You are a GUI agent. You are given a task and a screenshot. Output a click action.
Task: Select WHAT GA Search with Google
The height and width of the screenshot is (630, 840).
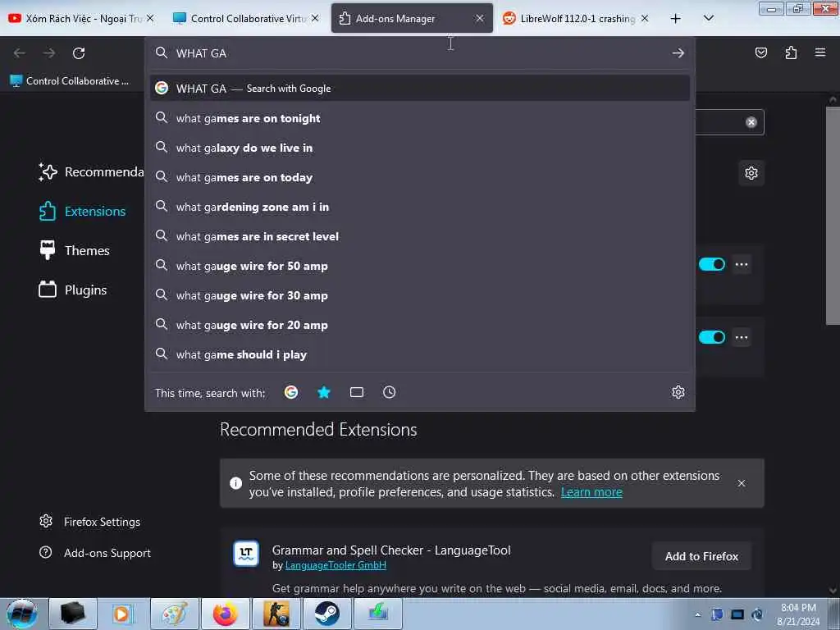[x=420, y=89]
